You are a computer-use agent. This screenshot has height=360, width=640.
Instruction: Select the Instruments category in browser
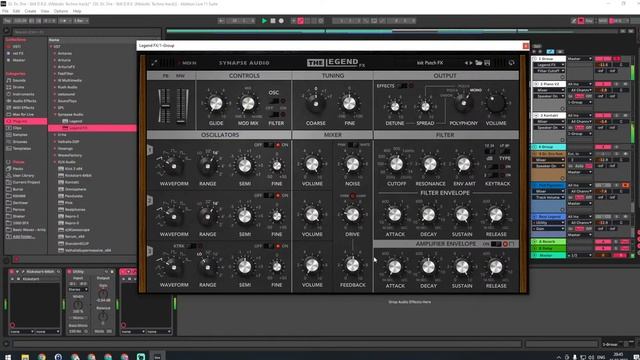[x=23, y=94]
